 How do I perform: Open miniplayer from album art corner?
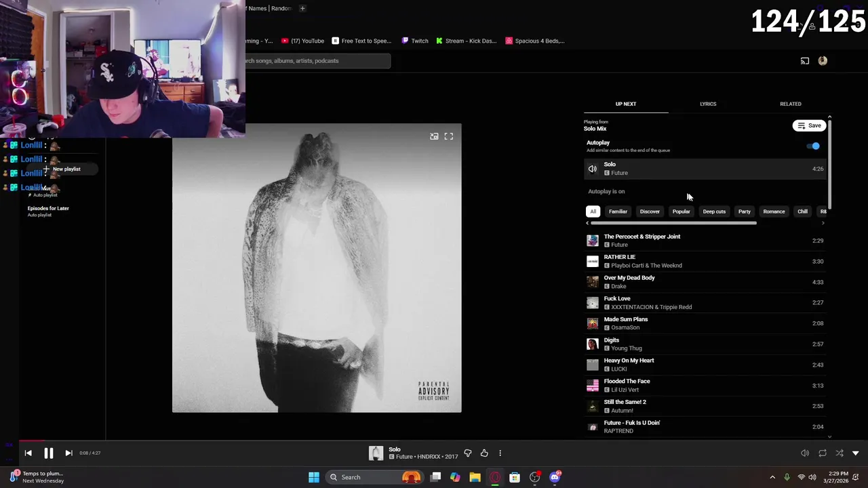point(434,136)
